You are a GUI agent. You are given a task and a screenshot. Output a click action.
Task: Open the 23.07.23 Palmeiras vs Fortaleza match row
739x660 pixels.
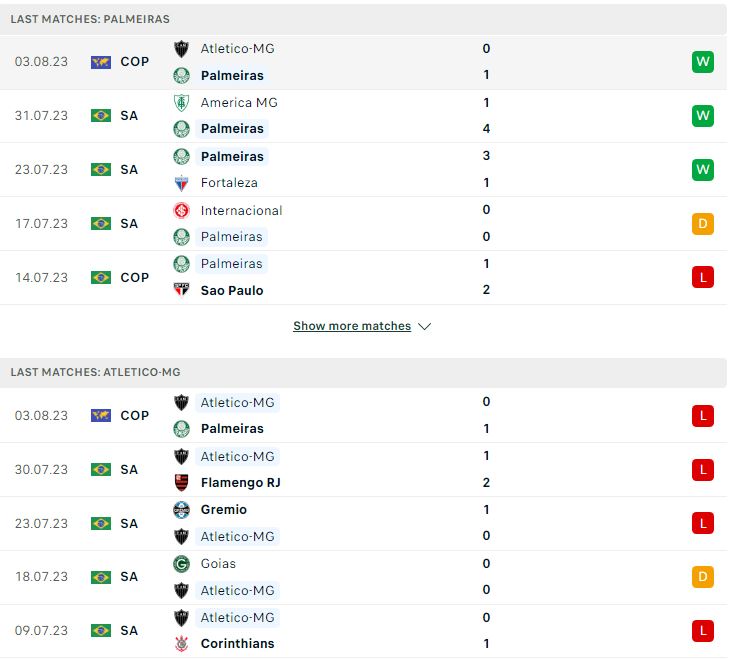(363, 170)
